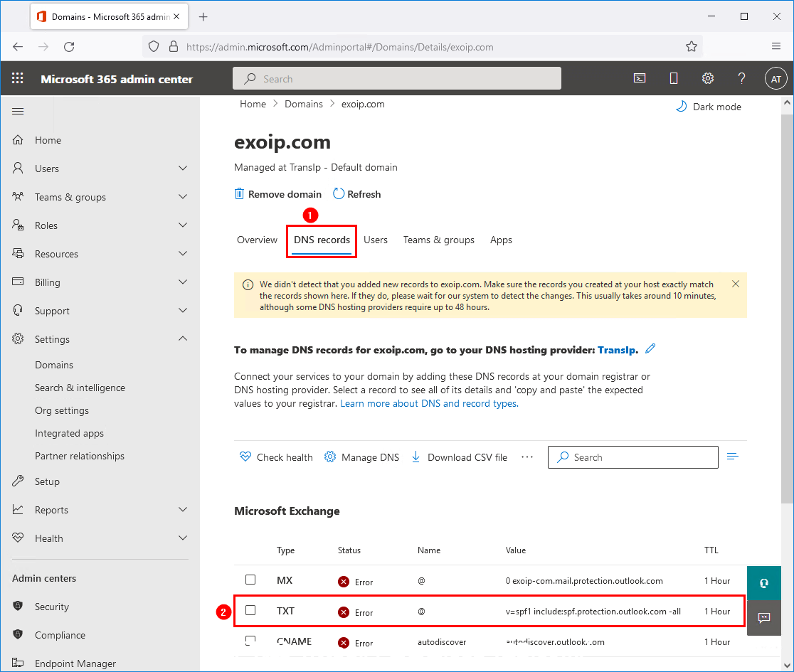The height and width of the screenshot is (672, 794).
Task: Click the Download CSV arrow icon
Action: (x=415, y=457)
